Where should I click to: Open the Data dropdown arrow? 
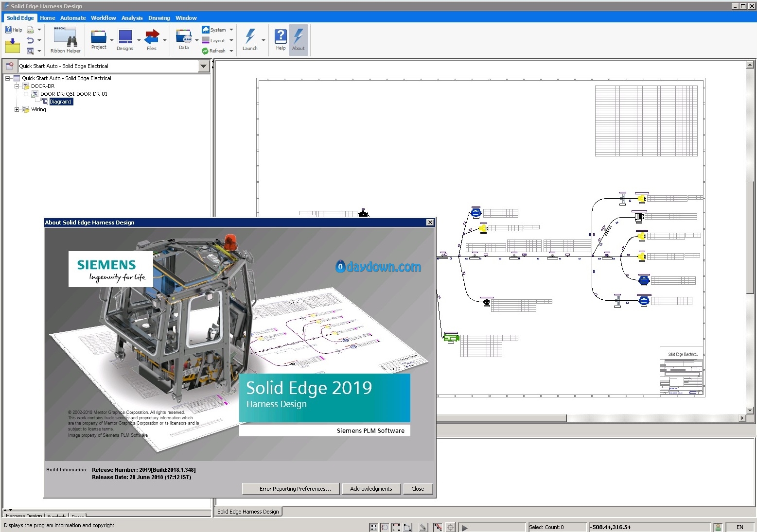coord(196,40)
